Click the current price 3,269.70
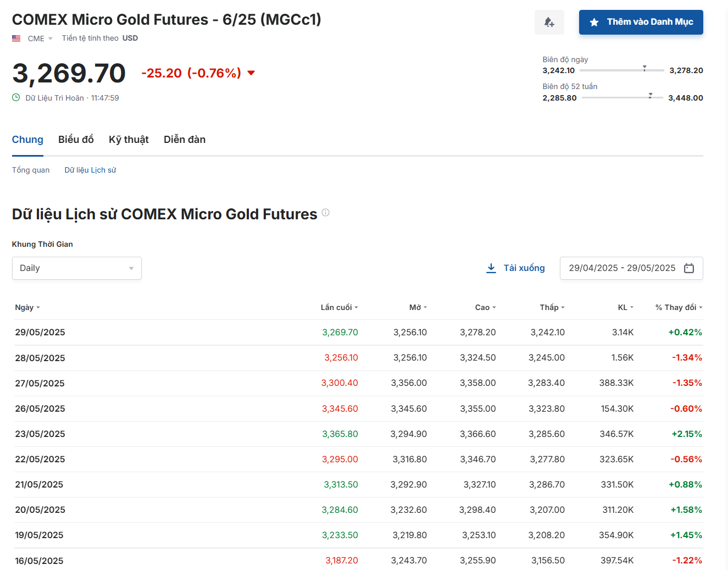Viewport: 728px width, 570px height. pyautogui.click(x=69, y=73)
